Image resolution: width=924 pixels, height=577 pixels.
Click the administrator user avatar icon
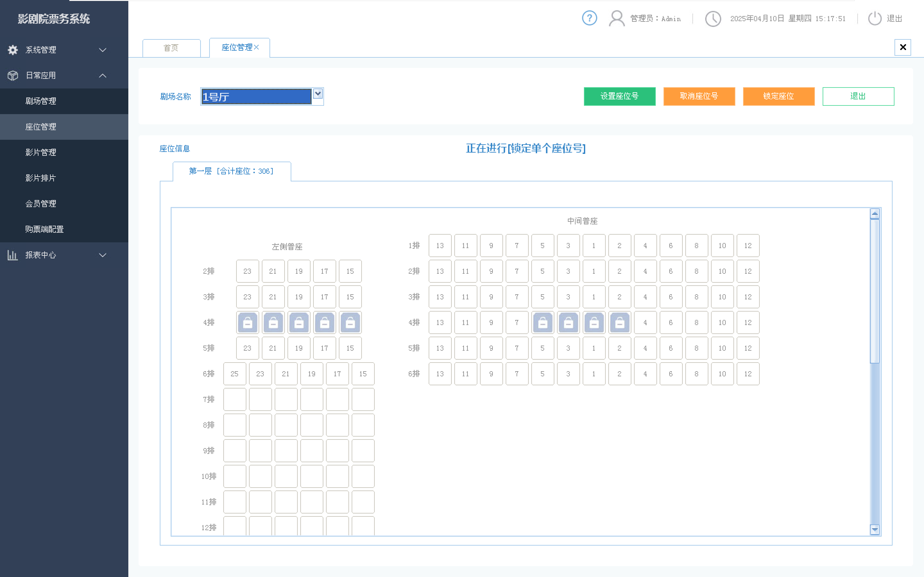click(616, 18)
